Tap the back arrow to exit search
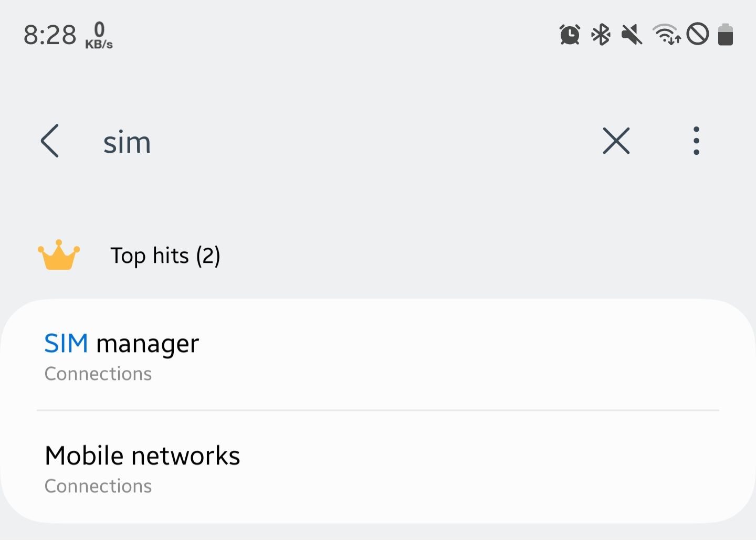The width and height of the screenshot is (756, 540). (x=50, y=141)
